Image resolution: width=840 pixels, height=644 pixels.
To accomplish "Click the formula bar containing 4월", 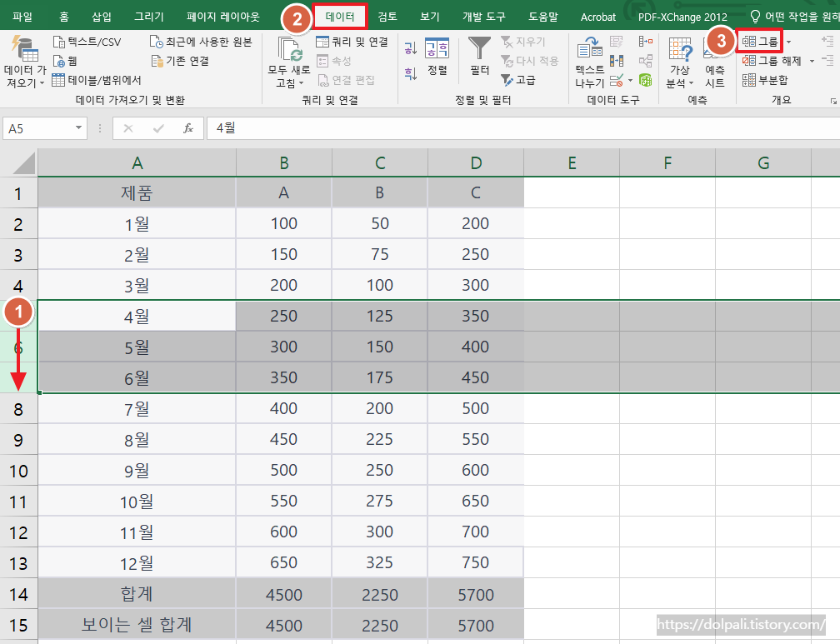I will pyautogui.click(x=522, y=128).
